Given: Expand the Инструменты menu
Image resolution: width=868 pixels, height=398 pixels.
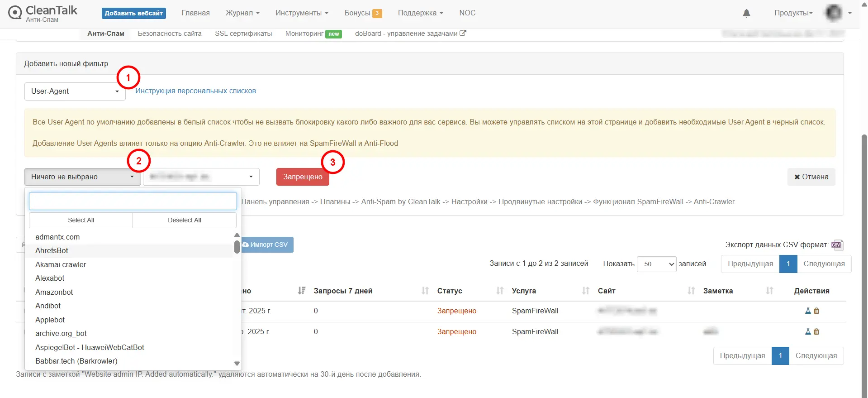Looking at the screenshot, I should click(302, 13).
